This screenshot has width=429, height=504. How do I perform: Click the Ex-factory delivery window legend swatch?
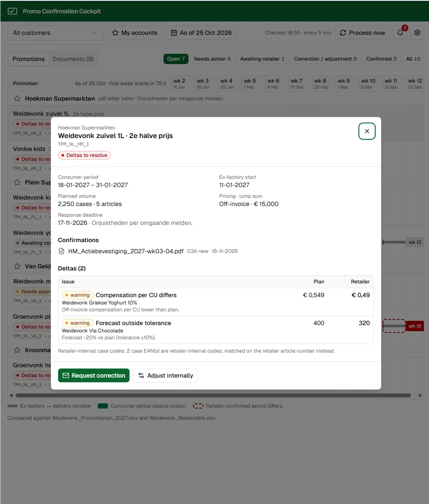[12, 406]
